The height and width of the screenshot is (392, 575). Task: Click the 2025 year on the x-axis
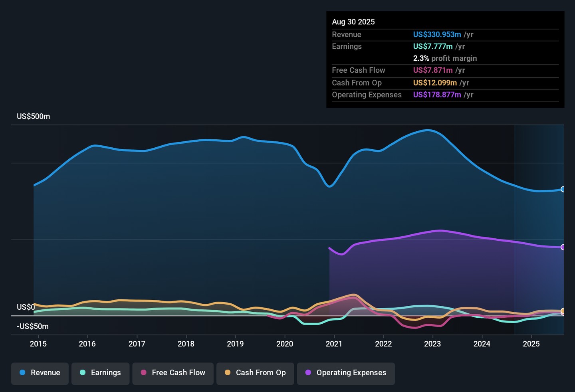tap(531, 344)
